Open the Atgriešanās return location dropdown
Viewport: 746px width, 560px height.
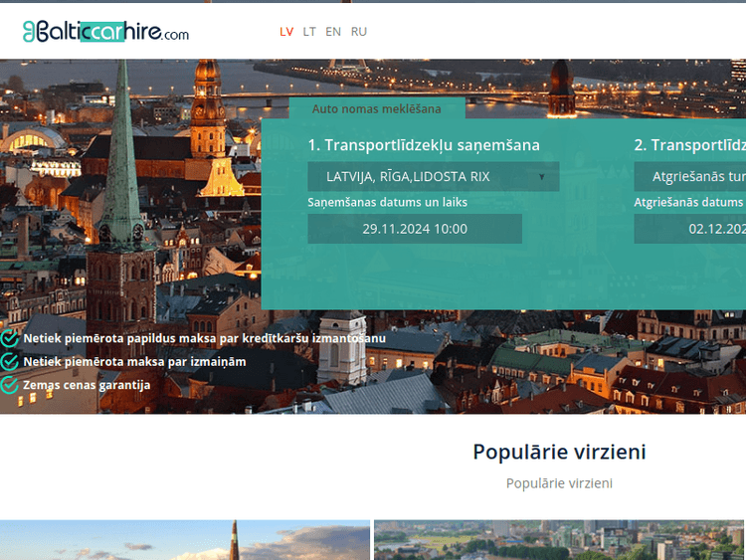click(690, 176)
